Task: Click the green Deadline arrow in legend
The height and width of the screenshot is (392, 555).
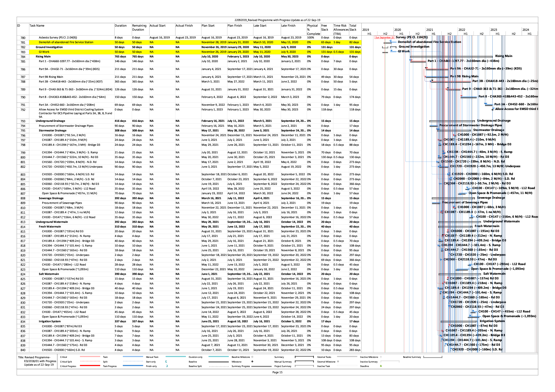Action: coord(381,366)
